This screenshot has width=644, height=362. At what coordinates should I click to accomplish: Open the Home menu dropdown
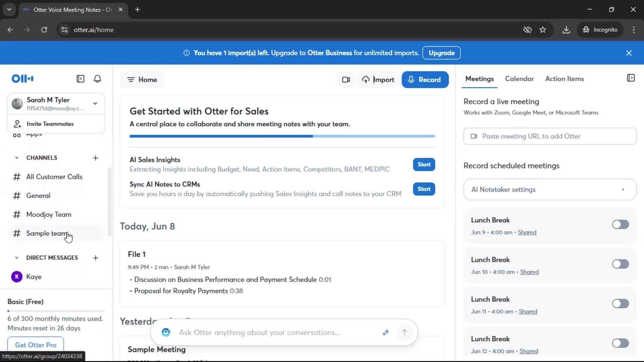coord(142,80)
